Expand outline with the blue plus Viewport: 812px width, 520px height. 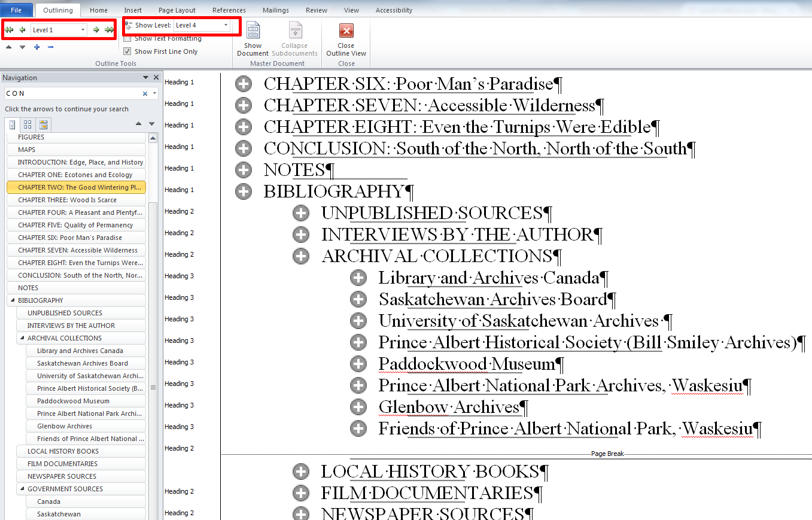(x=37, y=47)
